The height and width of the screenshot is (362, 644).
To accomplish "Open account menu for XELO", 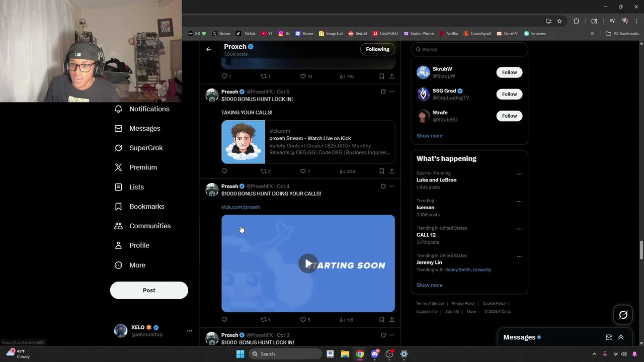I will 189,331.
